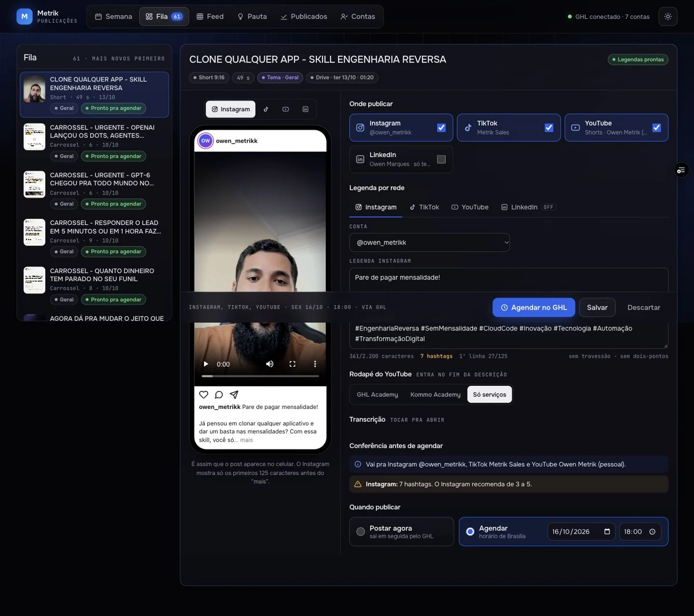Open the preview video in fullscreen
This screenshot has height=616, width=694.
293,364
